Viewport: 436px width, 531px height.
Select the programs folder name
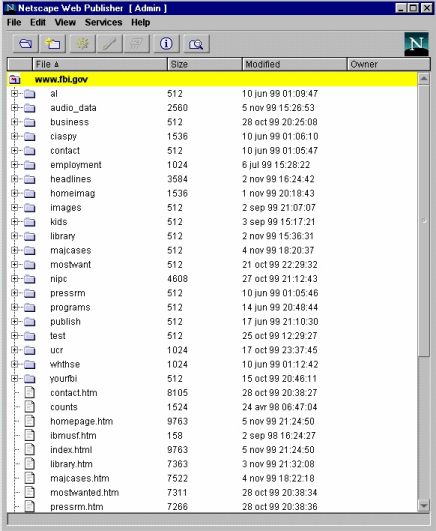(70, 307)
